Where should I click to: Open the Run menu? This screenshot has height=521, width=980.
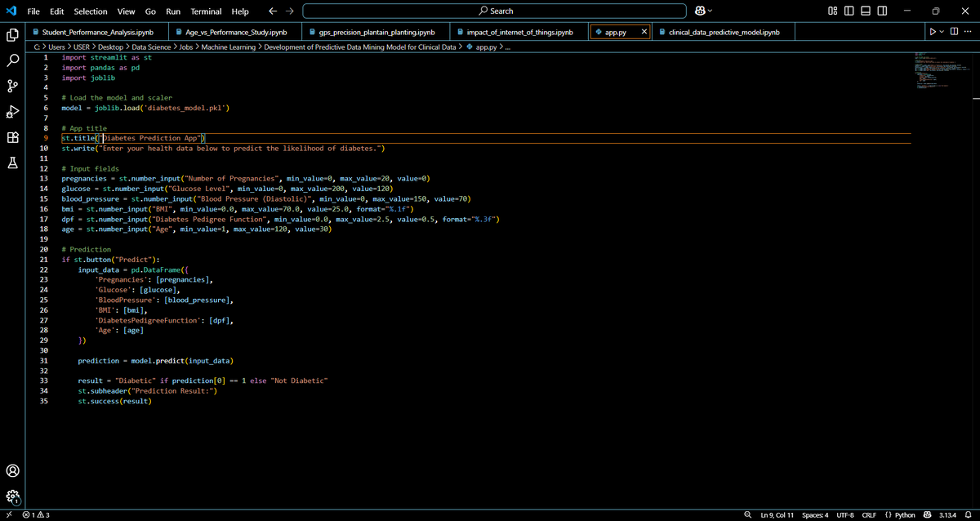173,11
